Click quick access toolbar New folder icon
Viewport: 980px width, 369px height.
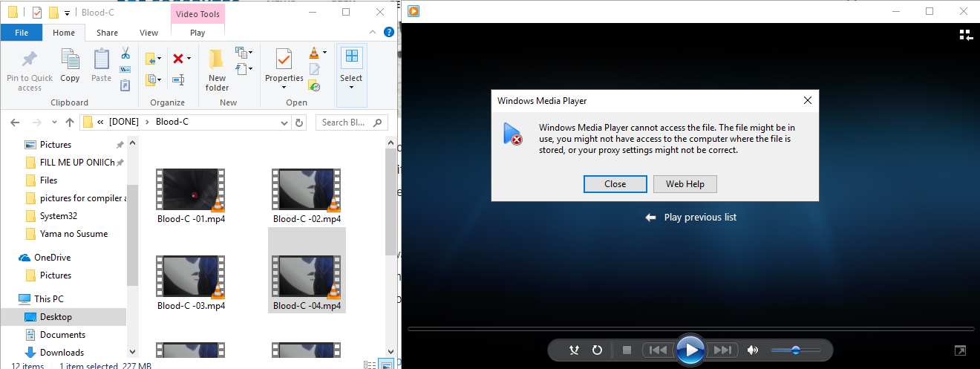[x=53, y=12]
